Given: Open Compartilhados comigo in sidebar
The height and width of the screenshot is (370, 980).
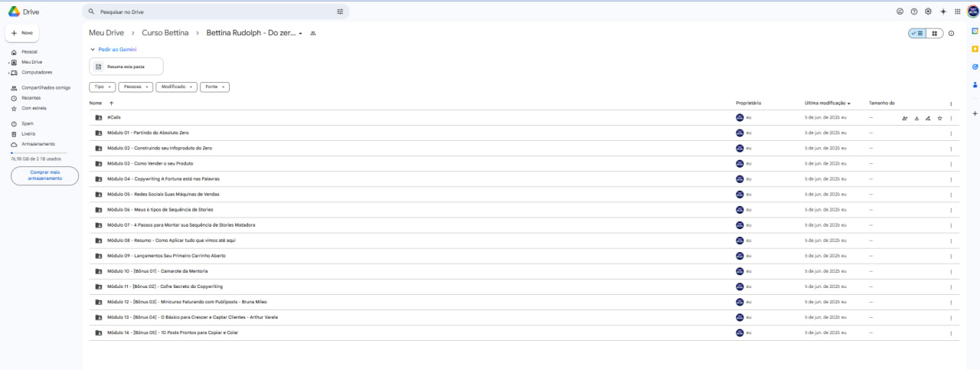Looking at the screenshot, I should 46,88.
